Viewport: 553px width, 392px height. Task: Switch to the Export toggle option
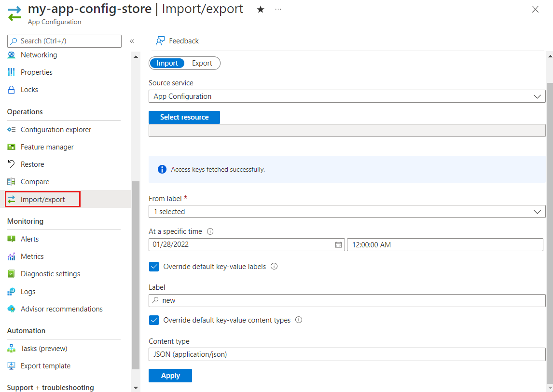(x=202, y=63)
